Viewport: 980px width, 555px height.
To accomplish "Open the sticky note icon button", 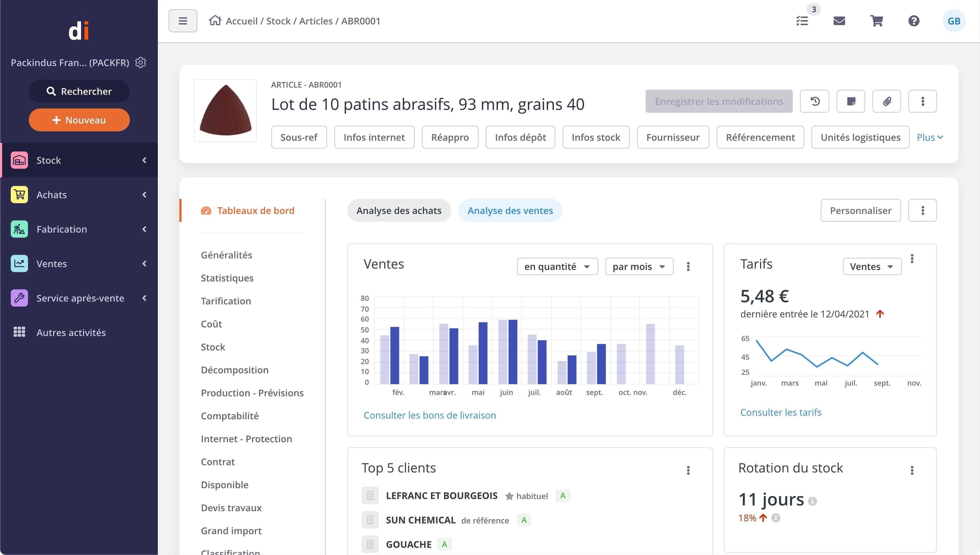I will [851, 101].
